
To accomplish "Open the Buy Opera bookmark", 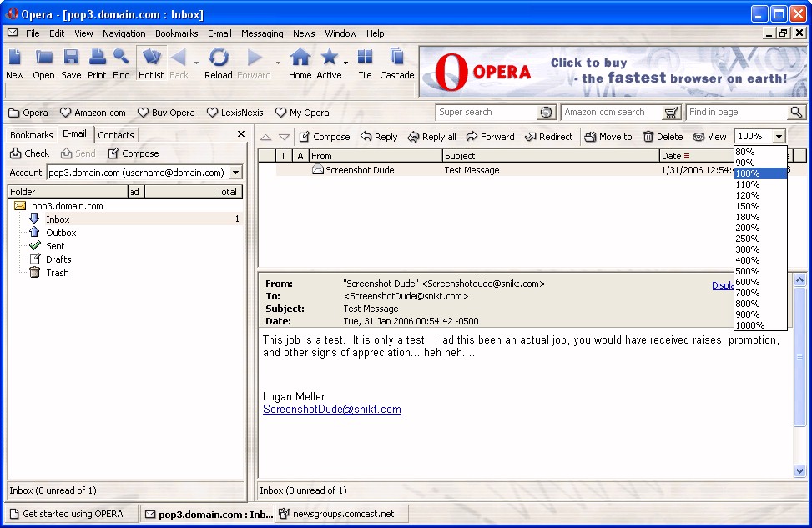I will pyautogui.click(x=166, y=113).
